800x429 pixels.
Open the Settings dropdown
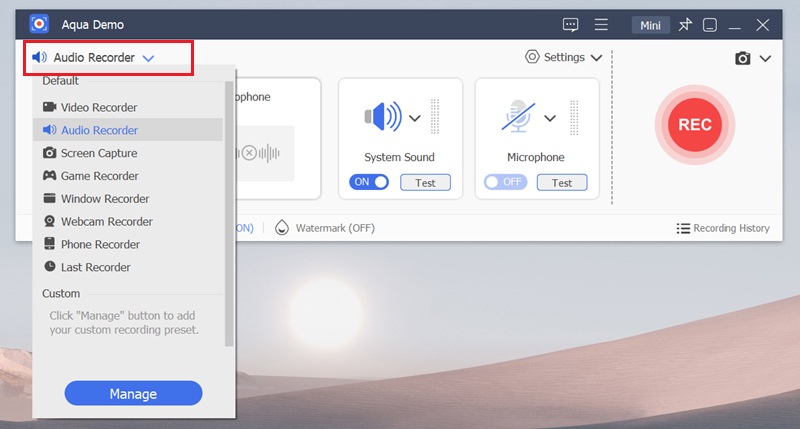[564, 57]
